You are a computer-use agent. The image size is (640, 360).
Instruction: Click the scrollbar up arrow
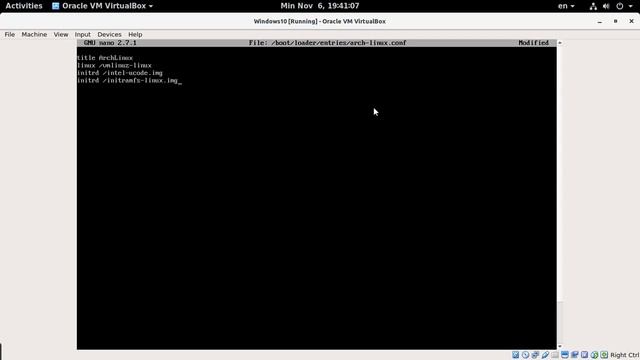(x=560, y=43)
